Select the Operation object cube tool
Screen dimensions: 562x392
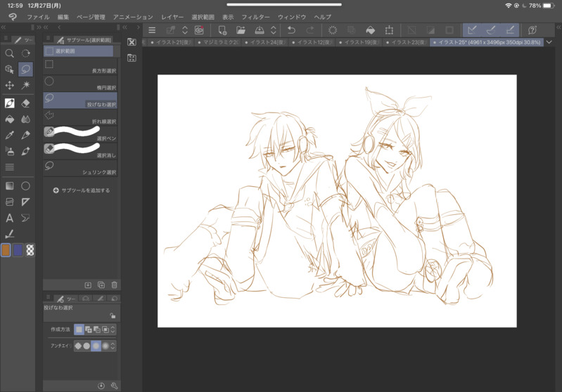pos(10,70)
